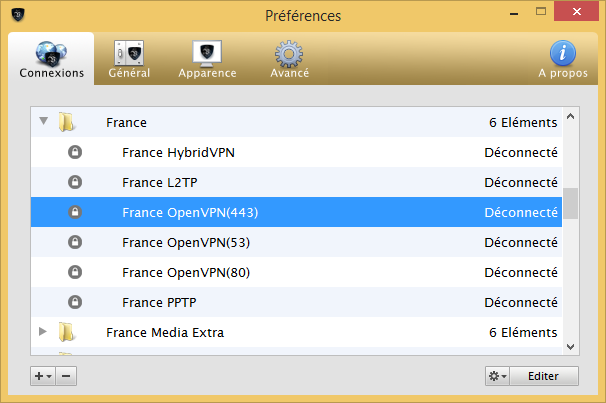606x403 pixels.
Task: Maximize the Préférences window
Action: click(541, 12)
